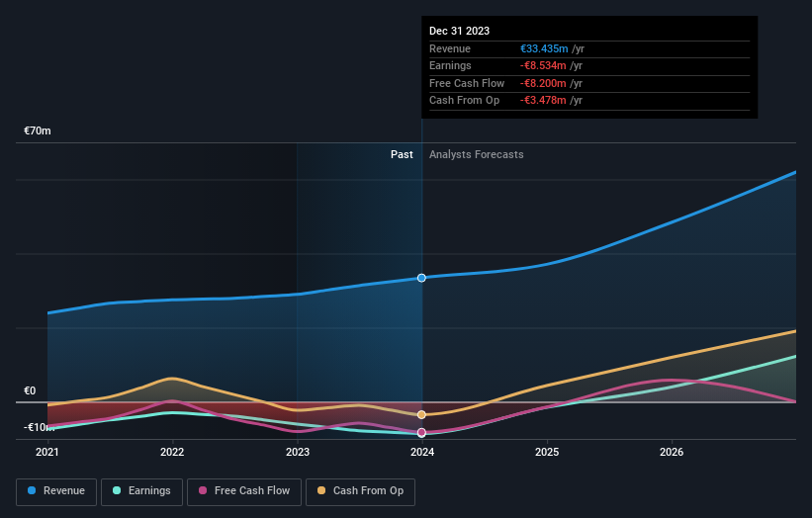
Task: Click the blue Revenue legend dot
Action: pos(32,490)
